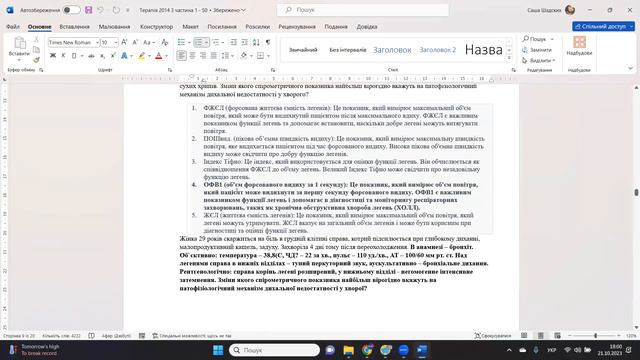Apply the Заголовок style
The width and height of the screenshot is (640, 360).
point(392,50)
